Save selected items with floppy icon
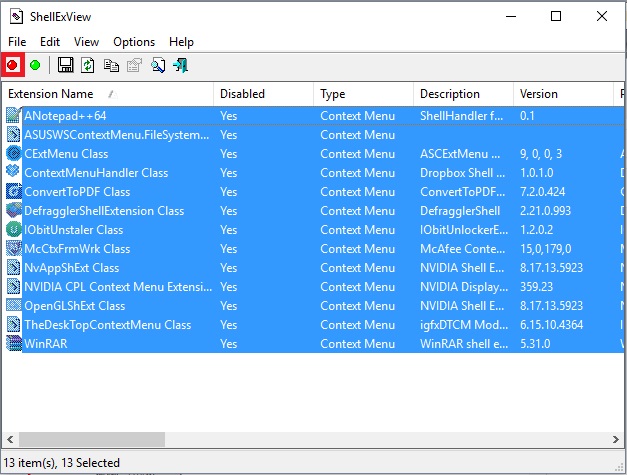Viewport: 627px width, 475px height. [x=66, y=65]
